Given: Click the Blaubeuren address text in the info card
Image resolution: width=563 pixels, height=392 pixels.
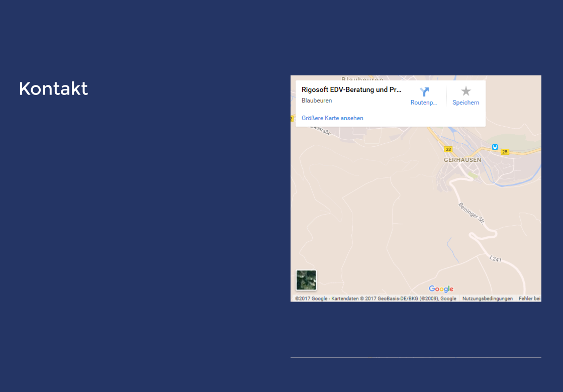Looking at the screenshot, I should coord(317,101).
